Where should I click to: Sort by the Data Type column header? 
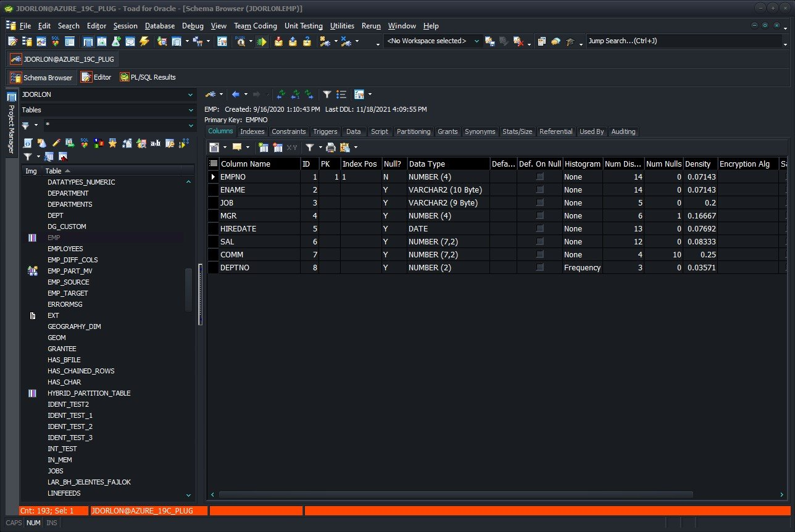448,164
